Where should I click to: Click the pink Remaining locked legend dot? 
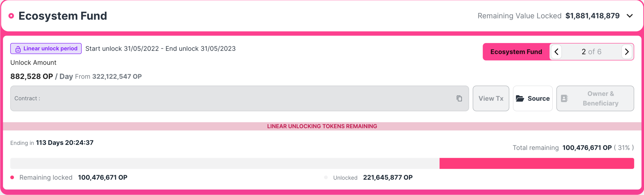pos(12,177)
